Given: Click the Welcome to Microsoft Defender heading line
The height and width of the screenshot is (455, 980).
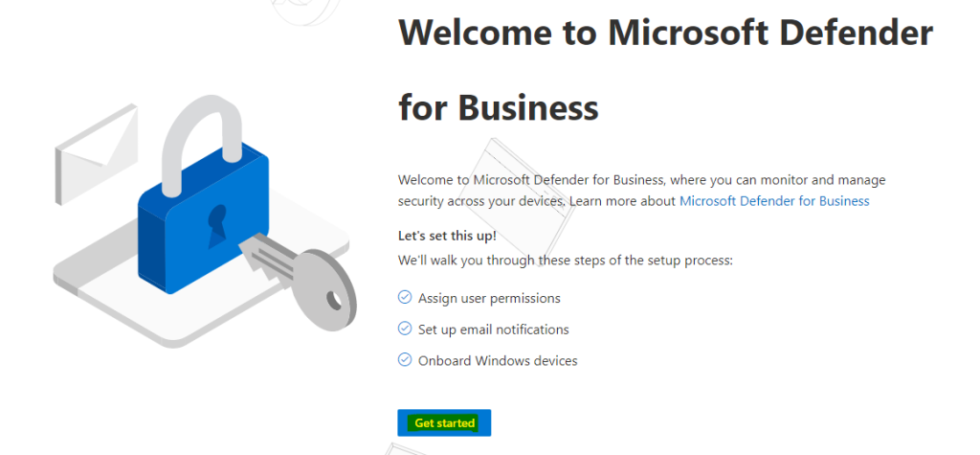Looking at the screenshot, I should point(666,32).
